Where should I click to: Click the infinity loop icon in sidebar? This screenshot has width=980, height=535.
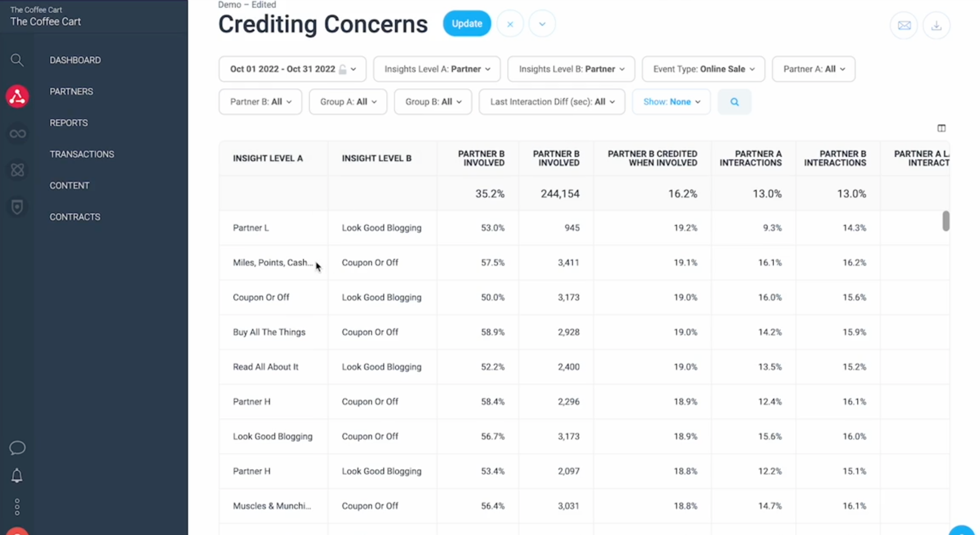point(18,134)
